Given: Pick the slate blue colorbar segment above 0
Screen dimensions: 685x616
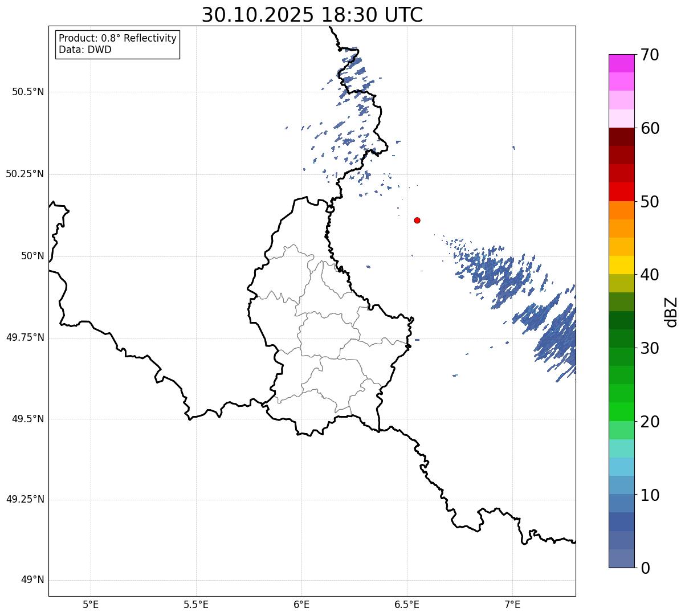Looking at the screenshot, I should click(621, 558).
